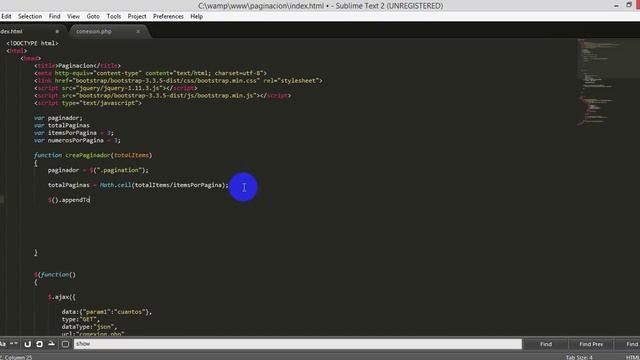Click the Find Prev button

click(x=591, y=344)
